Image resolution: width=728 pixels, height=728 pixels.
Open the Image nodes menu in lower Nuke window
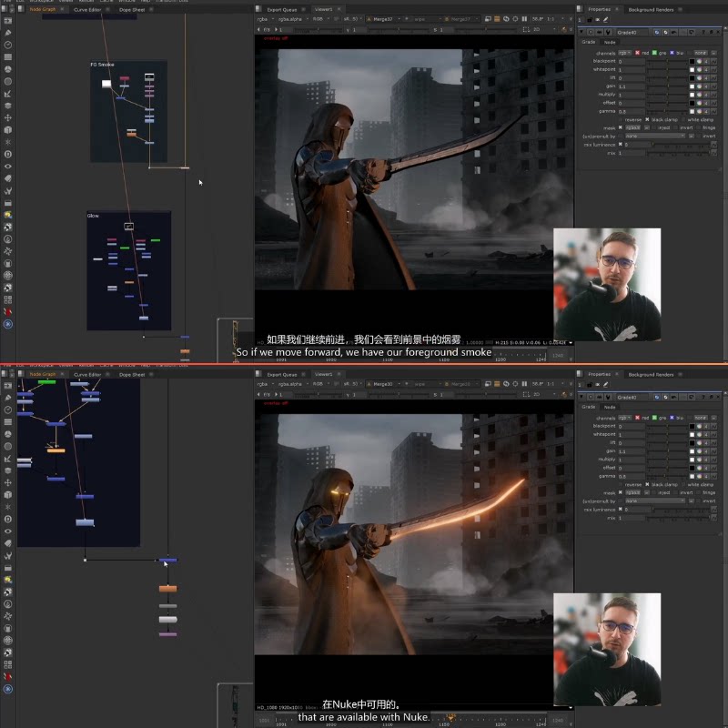click(x=8, y=385)
